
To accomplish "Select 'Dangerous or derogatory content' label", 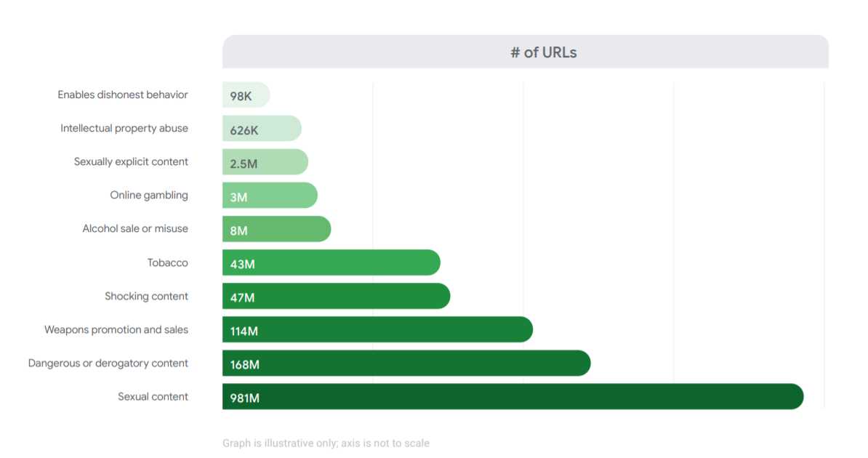I will click(108, 363).
